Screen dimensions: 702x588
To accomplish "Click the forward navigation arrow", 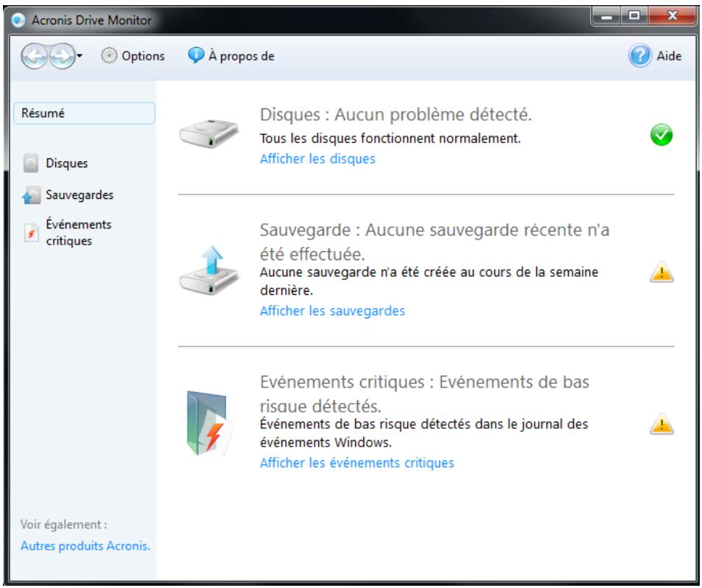I will click(x=62, y=57).
